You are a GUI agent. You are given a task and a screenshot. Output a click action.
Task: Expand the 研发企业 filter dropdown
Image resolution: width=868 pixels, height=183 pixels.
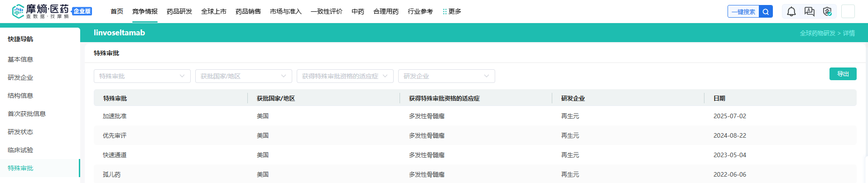click(447, 76)
